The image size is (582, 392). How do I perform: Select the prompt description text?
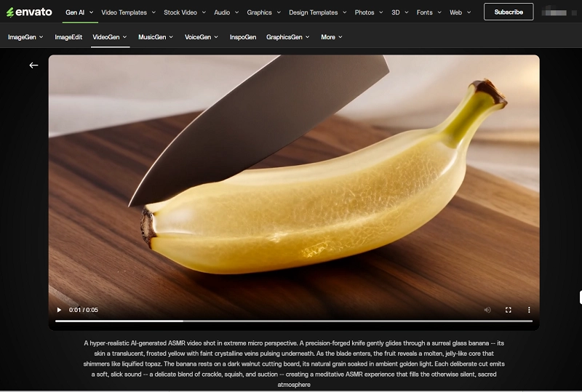click(x=294, y=364)
